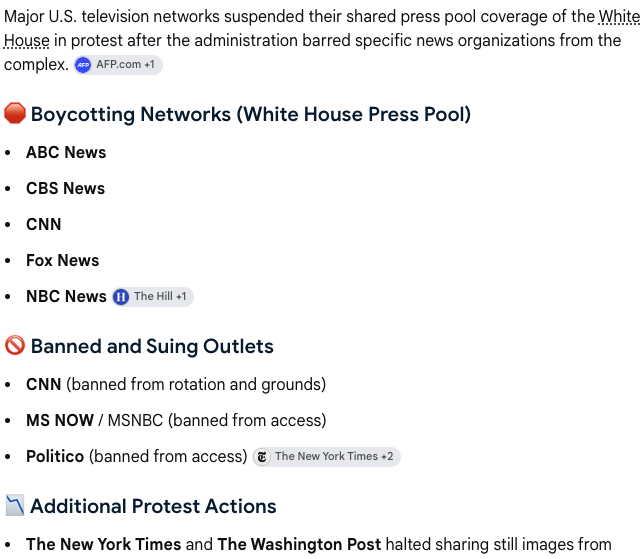Viewport: 644px width, 559px height.
Task: Open the AFP.com +1 source chip
Action: click(118, 65)
